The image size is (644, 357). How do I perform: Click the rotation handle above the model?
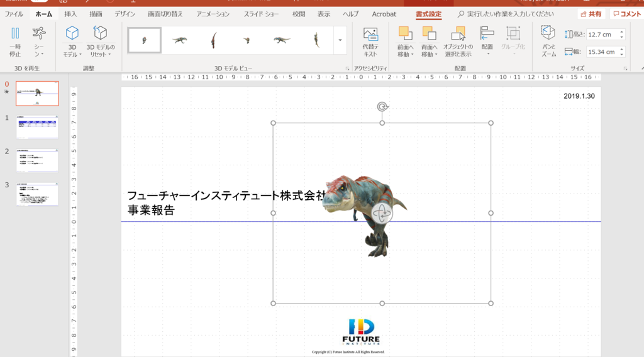[382, 107]
